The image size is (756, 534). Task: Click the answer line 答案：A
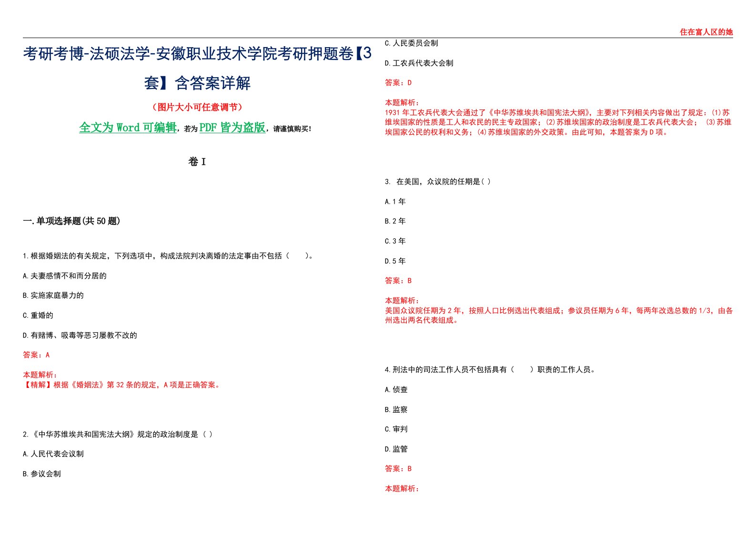36,355
